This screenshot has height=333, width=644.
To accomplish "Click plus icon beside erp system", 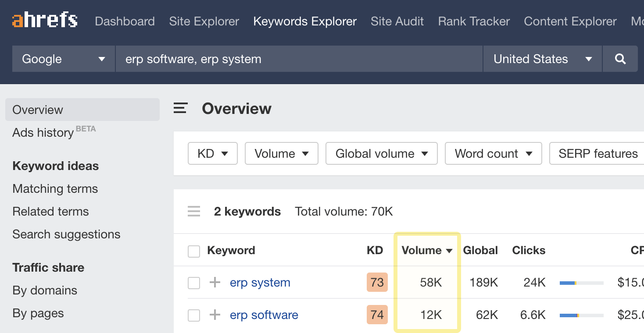I will tap(215, 283).
